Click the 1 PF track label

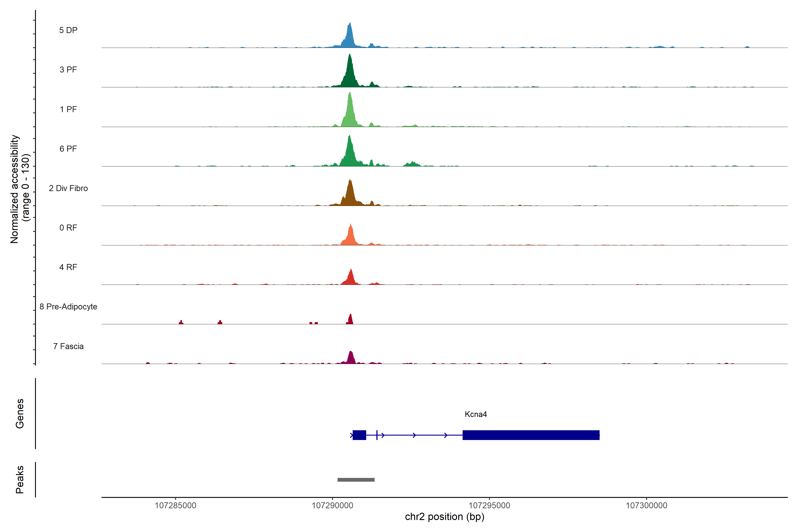tap(68, 109)
